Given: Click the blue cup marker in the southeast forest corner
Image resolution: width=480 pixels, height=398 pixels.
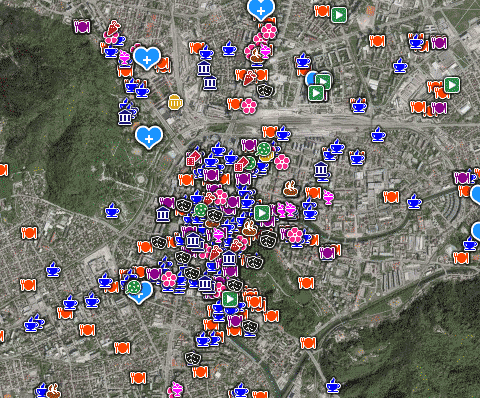Looking at the screenshot, I should point(333,386).
